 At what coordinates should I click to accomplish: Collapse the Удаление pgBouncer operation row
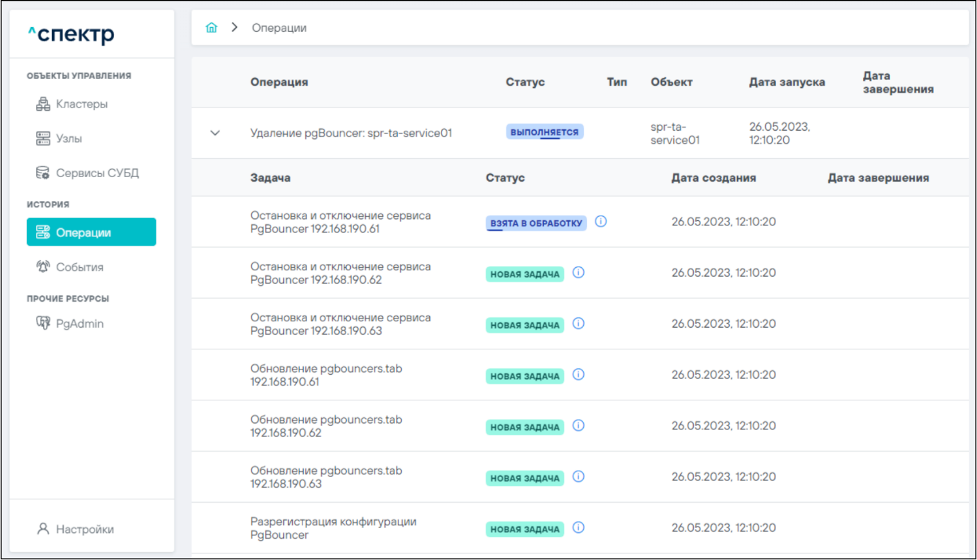point(215,133)
